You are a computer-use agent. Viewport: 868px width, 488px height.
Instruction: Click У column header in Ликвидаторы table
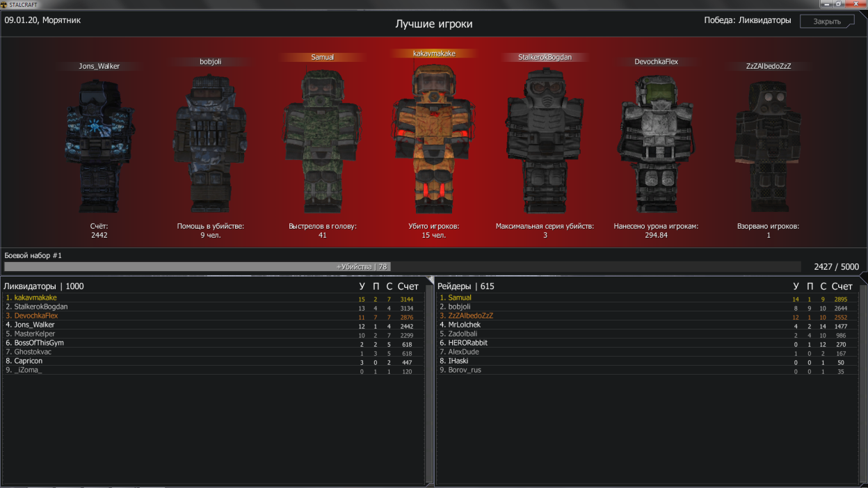(x=362, y=286)
